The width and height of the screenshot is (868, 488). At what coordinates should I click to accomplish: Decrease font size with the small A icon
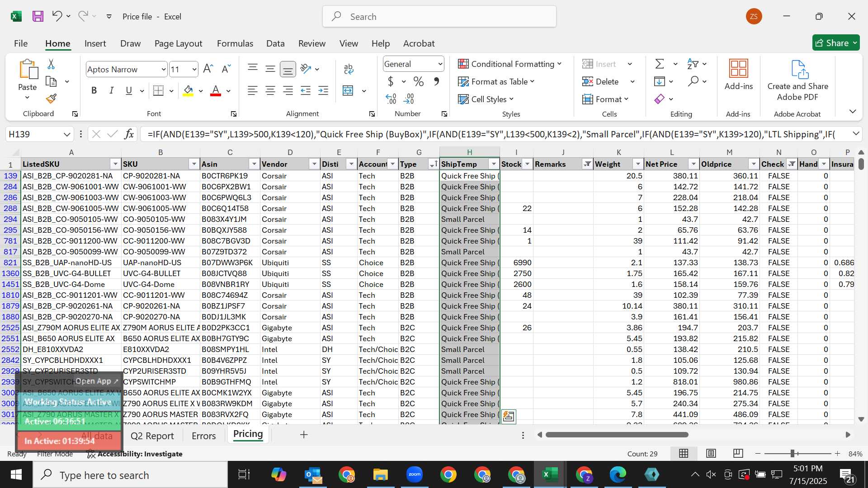pyautogui.click(x=226, y=69)
